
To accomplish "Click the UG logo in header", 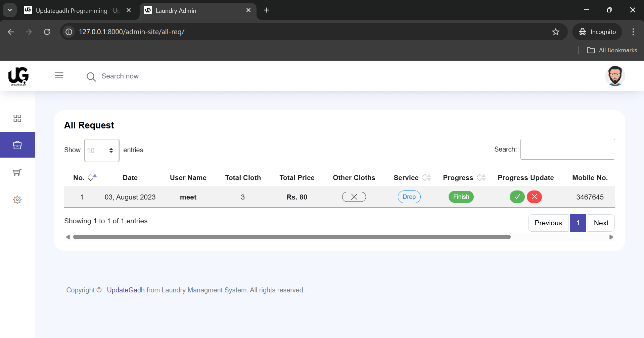I will tap(18, 76).
